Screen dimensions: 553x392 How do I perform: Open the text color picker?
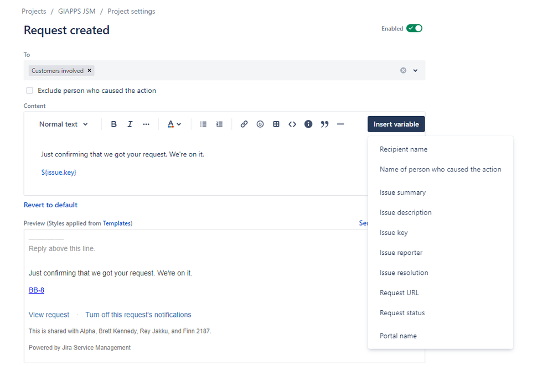click(x=174, y=124)
